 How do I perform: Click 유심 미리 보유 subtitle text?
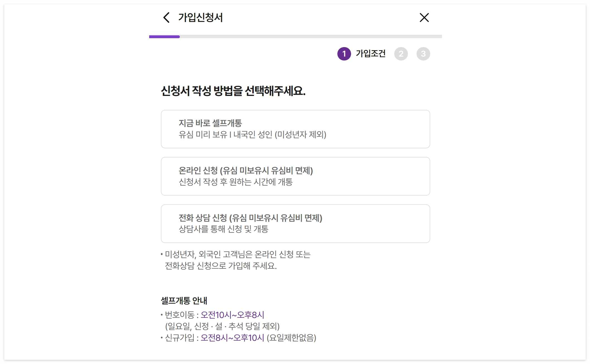click(252, 135)
